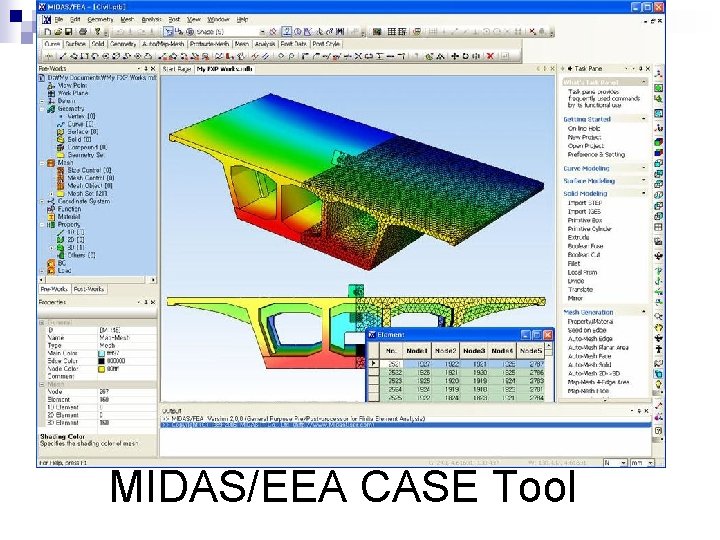Screen dimensions: 720x540
Task: Open the Analysis menu
Action: coord(152,19)
